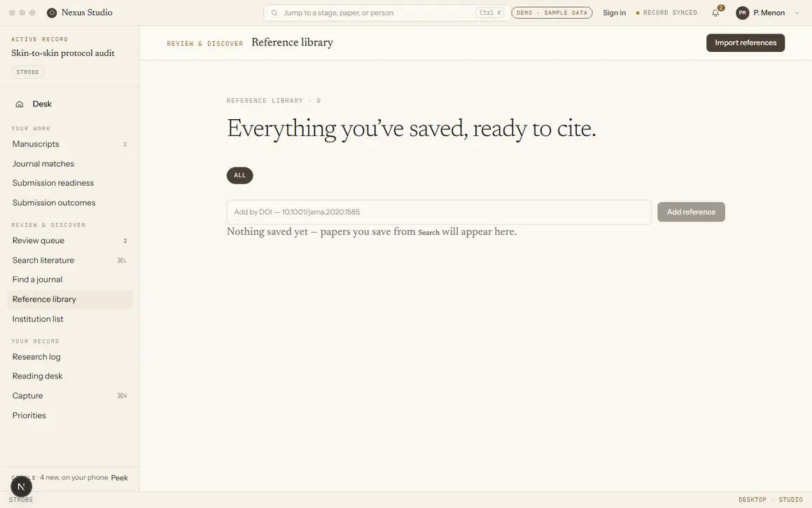The width and height of the screenshot is (812, 508).
Task: Click Peek in the phone notice
Action: point(119,478)
